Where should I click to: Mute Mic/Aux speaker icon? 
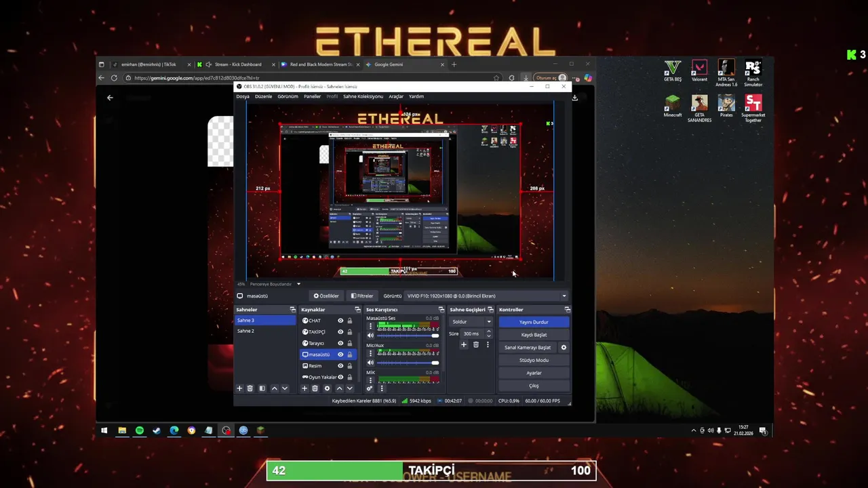[370, 363]
